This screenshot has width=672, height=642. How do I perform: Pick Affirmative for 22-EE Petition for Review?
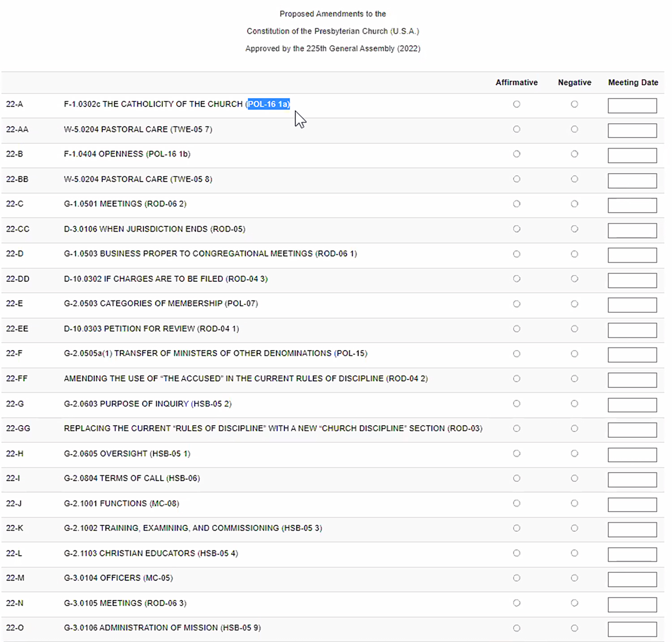(x=517, y=329)
